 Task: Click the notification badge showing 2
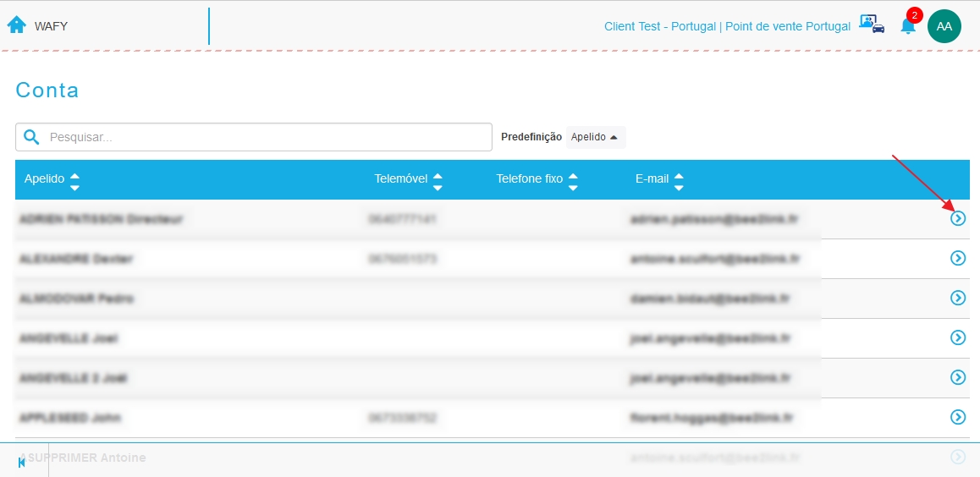point(914,15)
